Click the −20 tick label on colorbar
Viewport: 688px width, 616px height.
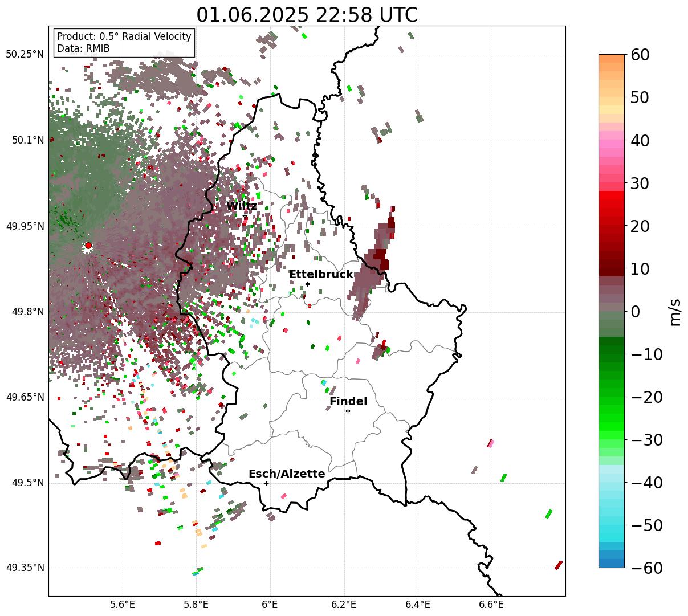[646, 397]
